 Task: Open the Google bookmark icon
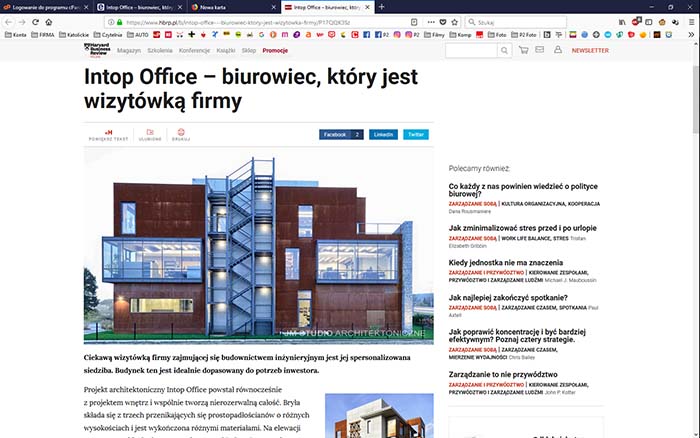point(261,34)
